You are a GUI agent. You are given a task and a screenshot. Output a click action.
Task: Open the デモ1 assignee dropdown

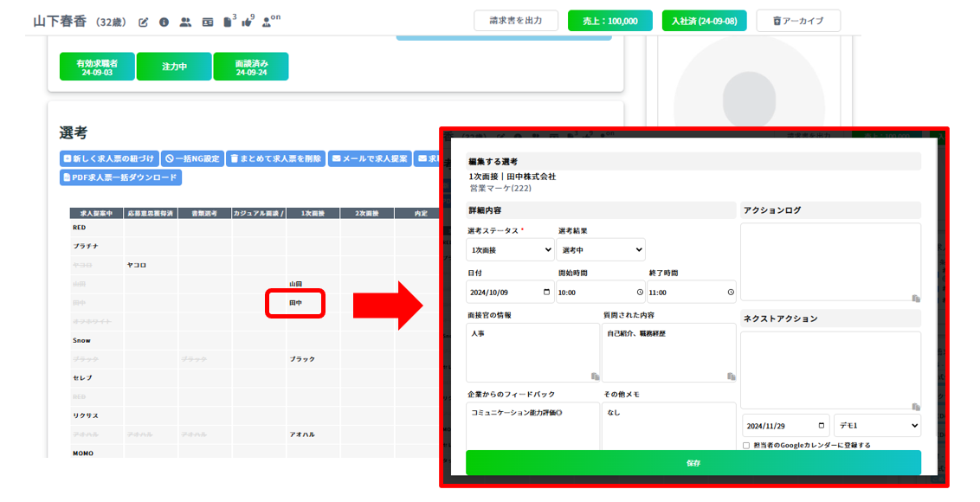(x=878, y=426)
